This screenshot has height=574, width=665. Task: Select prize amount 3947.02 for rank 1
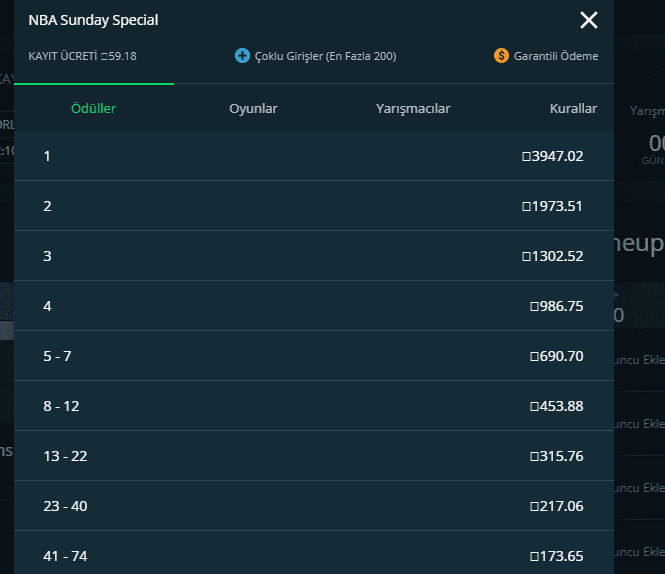[x=553, y=156]
